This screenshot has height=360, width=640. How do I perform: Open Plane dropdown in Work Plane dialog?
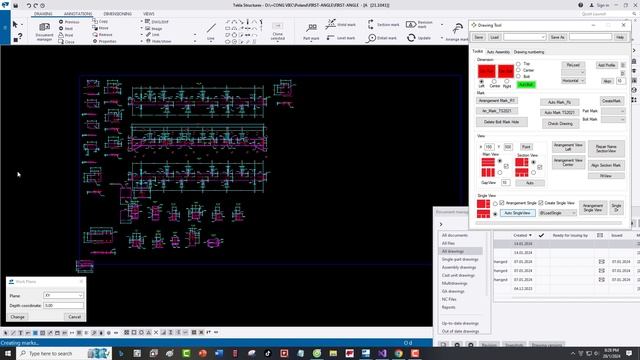(x=63, y=296)
